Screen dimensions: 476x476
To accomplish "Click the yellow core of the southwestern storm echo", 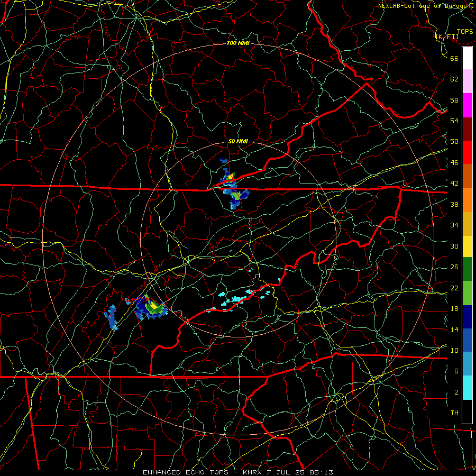I will point(155,306).
